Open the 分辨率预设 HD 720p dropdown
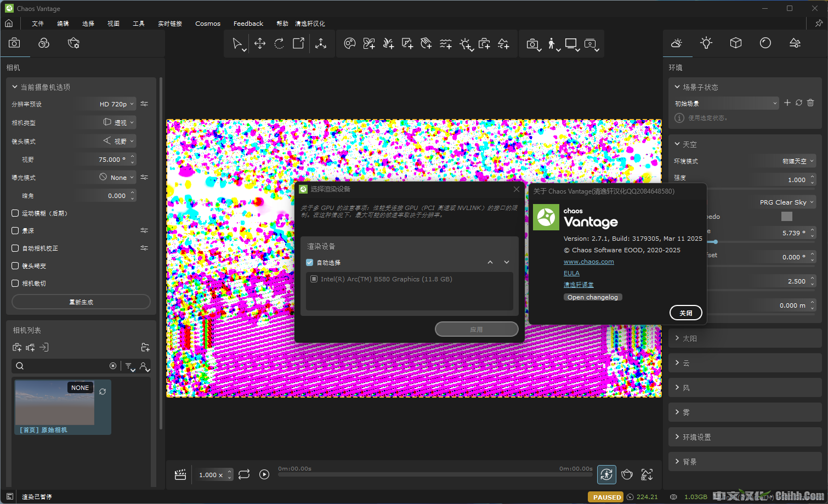 pos(114,104)
